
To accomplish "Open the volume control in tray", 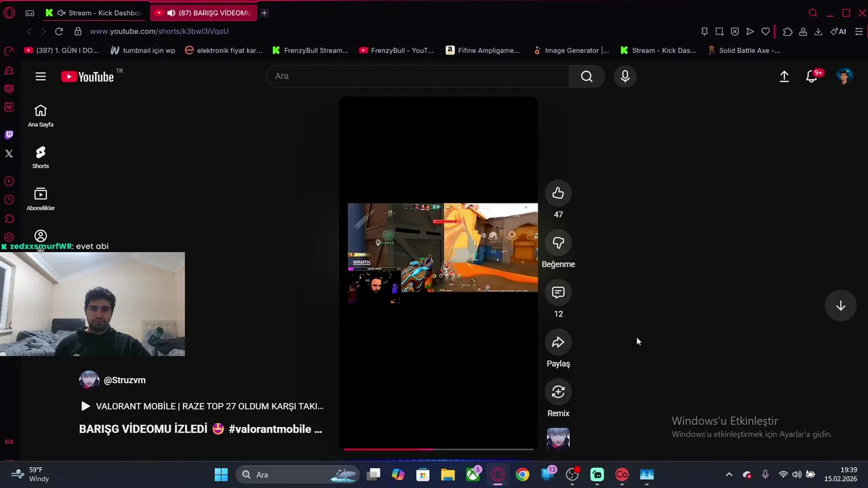I will click(x=797, y=474).
